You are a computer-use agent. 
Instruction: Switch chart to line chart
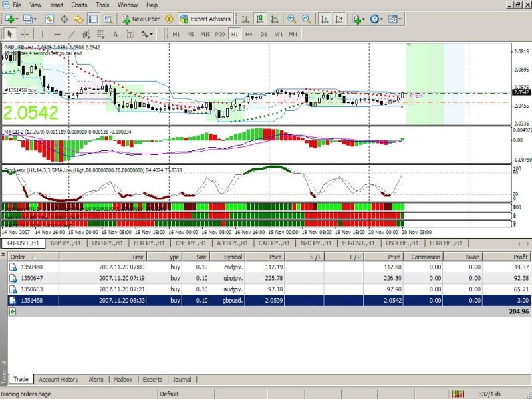[x=275, y=19]
